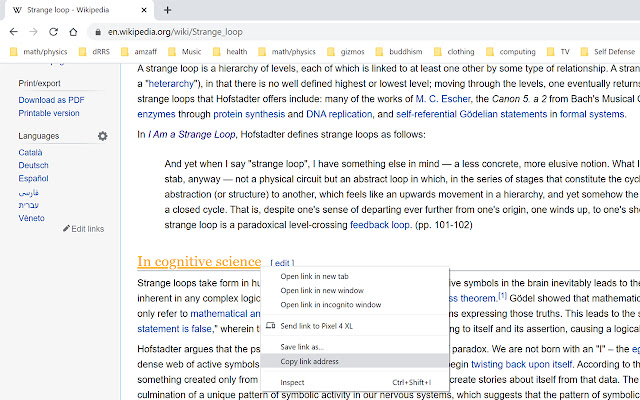The image size is (640, 400).
Task: Choose Open link in new window
Action: click(x=355, y=291)
